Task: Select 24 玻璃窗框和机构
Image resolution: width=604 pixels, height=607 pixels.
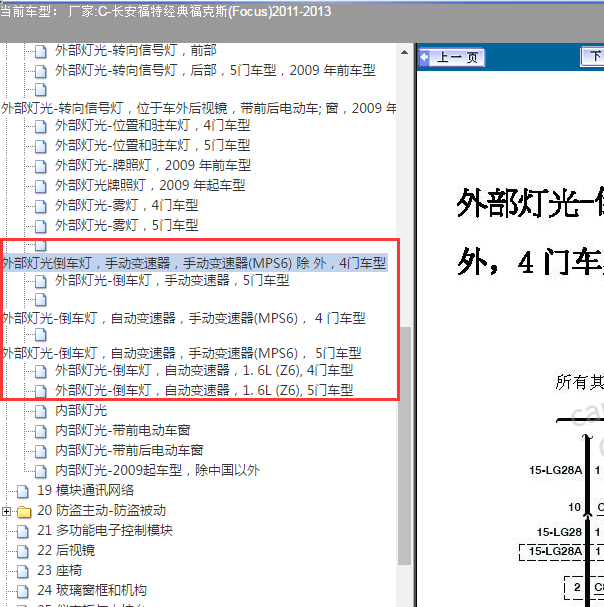Action: click(92, 590)
